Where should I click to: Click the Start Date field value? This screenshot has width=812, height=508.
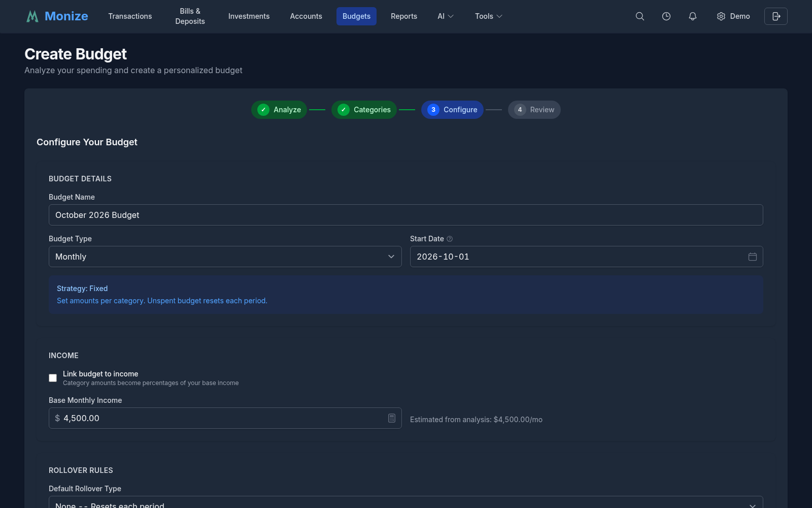pos(443,257)
